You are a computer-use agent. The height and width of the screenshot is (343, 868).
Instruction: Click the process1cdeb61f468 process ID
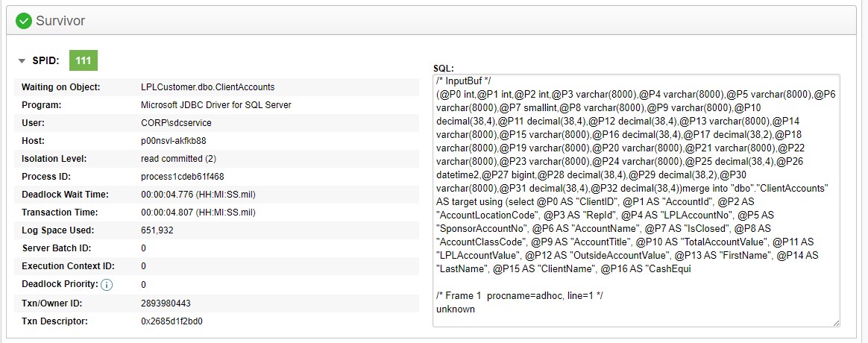point(182,177)
